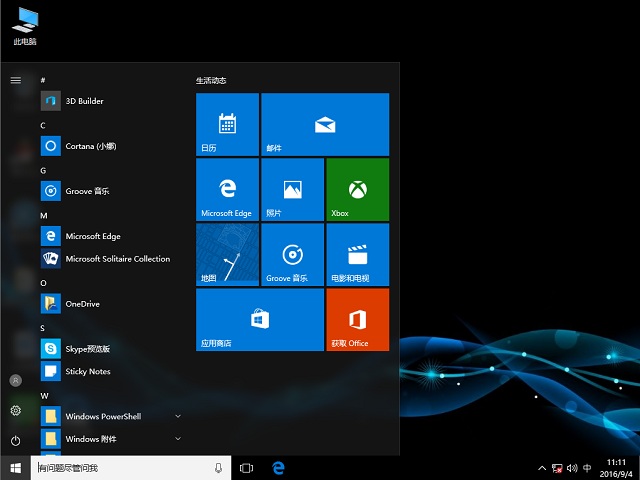640x480 pixels.
Task: Toggle the hamburger menu in Start
Action: [15, 79]
